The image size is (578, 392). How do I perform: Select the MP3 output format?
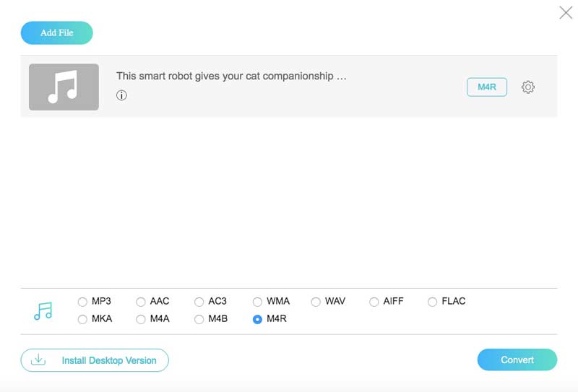coord(82,302)
